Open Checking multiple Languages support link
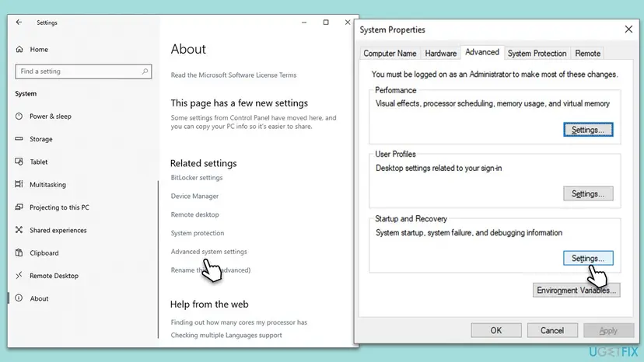644x362 pixels. (x=226, y=335)
